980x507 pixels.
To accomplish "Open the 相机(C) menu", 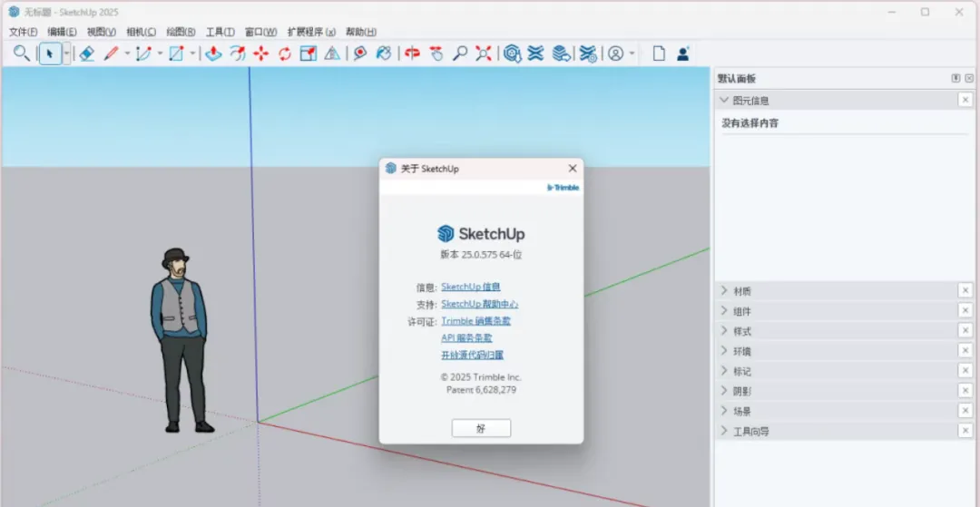I will coord(142,32).
